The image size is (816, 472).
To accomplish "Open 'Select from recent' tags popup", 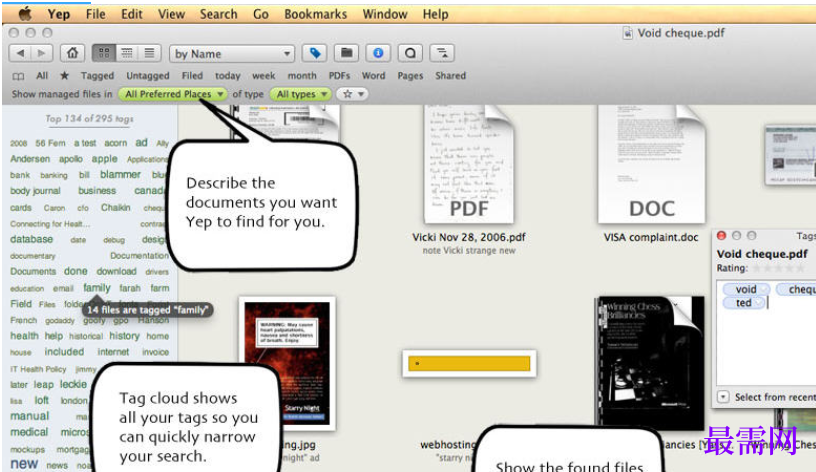I will pyautogui.click(x=723, y=397).
